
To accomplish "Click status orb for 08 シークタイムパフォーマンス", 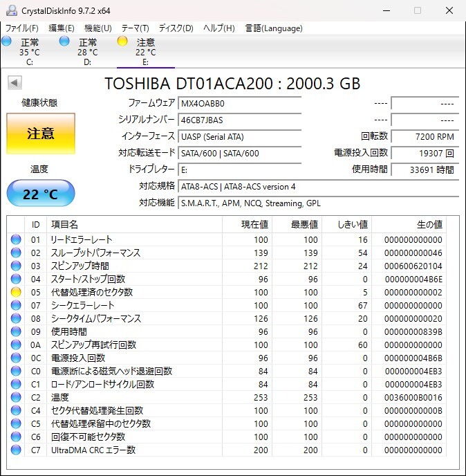I will point(16,318).
